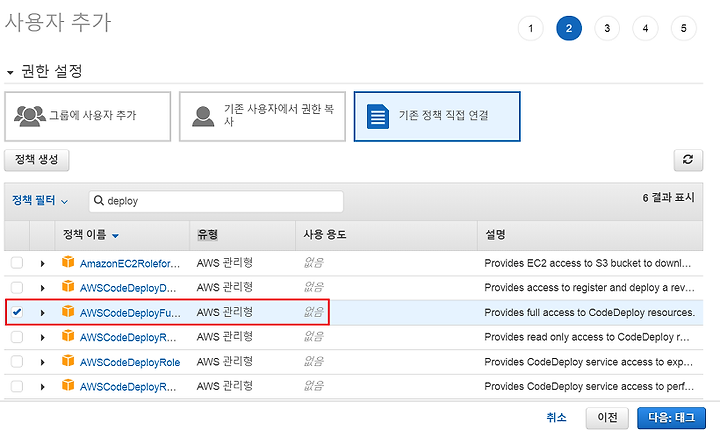
Task: Click the 다음: 태그 button
Action: [671, 418]
